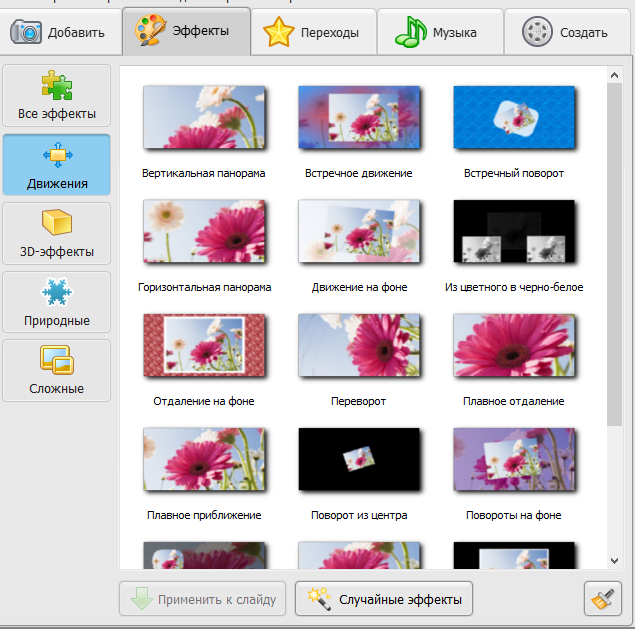635x629 pixels.
Task: Click the Встречное движение label
Action: (x=359, y=173)
